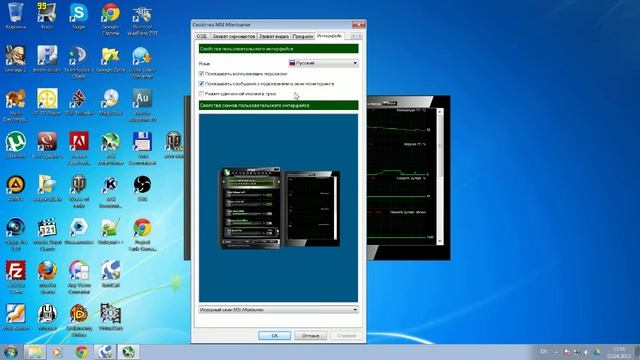
Task: Open the Lineage 2 desktop shortcut
Action: point(16,59)
